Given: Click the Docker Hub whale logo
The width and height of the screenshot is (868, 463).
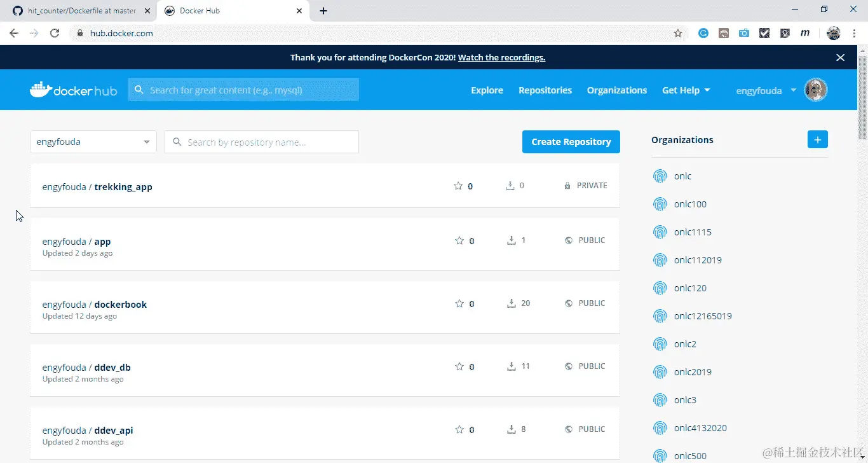Looking at the screenshot, I should pyautogui.click(x=40, y=89).
